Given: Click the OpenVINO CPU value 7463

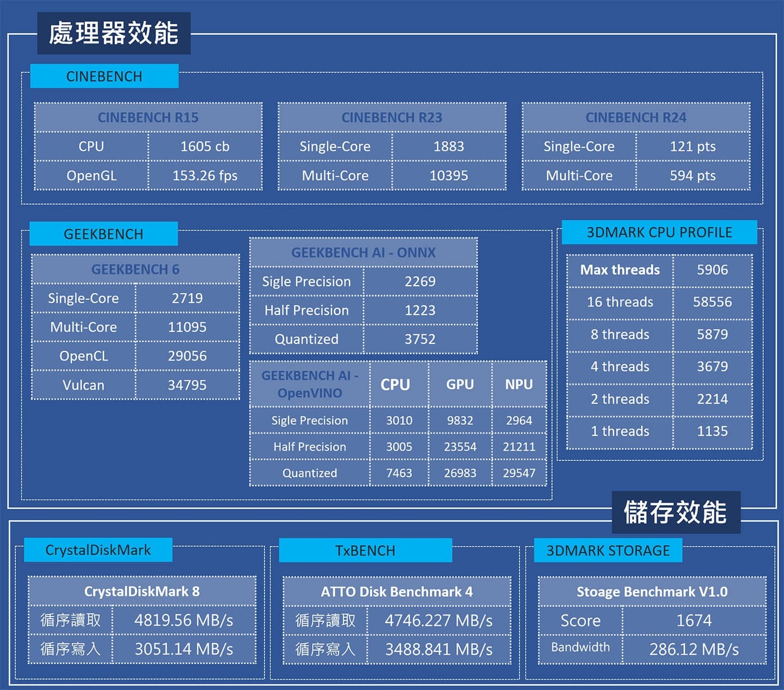Looking at the screenshot, I should pos(399,473).
